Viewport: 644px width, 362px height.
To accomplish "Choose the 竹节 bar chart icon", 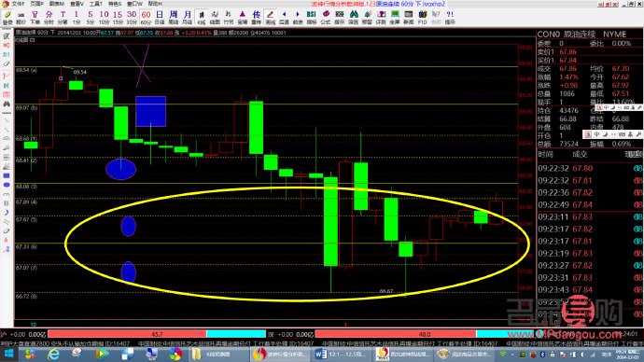I will 229,17.
